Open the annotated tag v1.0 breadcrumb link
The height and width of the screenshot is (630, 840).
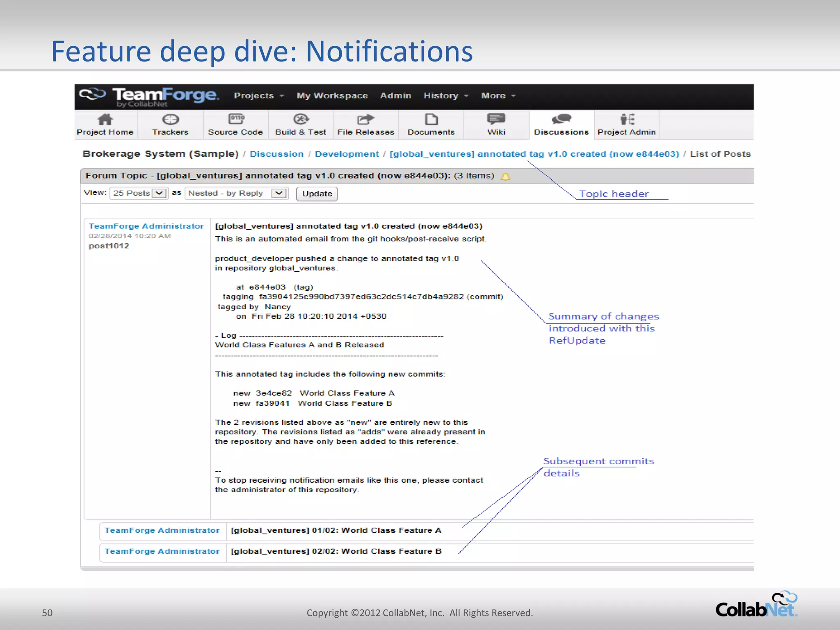534,154
